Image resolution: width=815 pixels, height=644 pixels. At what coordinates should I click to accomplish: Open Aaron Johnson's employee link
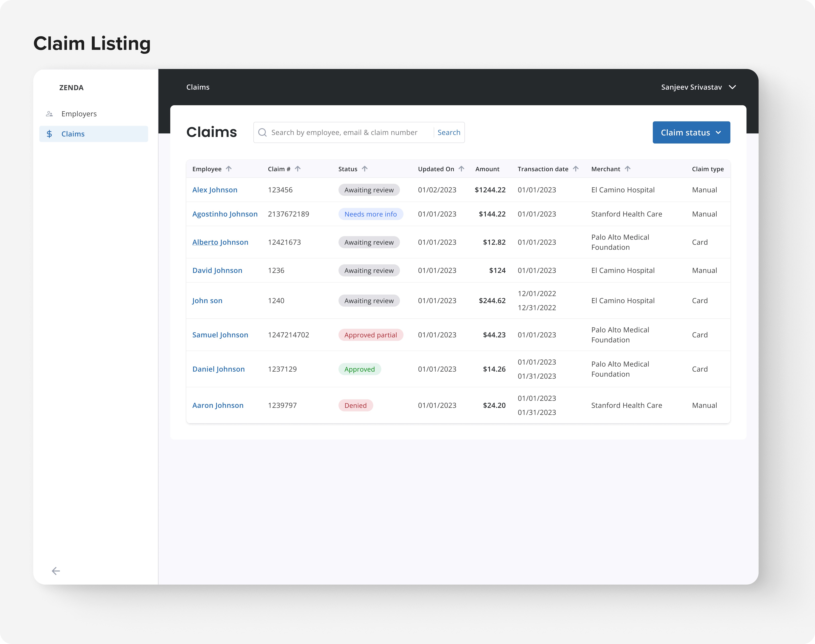point(218,405)
